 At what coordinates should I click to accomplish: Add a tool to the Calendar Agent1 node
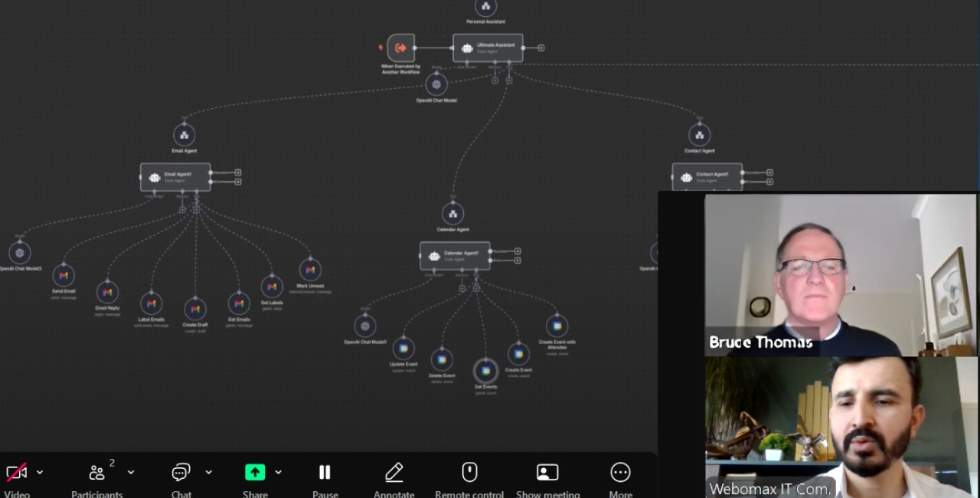(x=476, y=288)
